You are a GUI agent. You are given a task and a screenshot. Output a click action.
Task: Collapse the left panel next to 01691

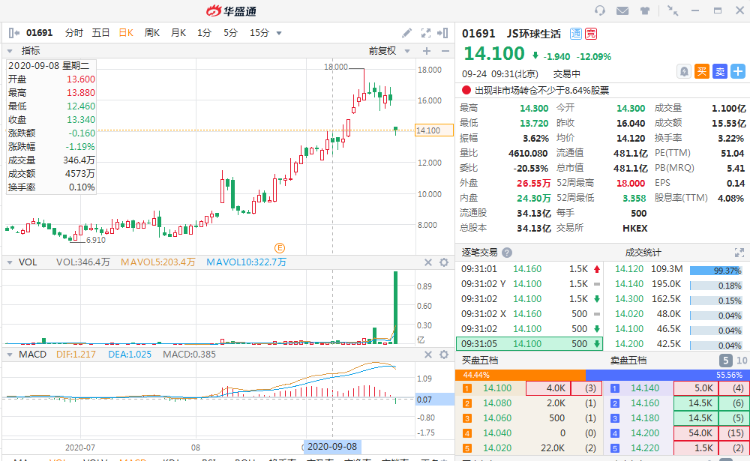click(x=14, y=33)
